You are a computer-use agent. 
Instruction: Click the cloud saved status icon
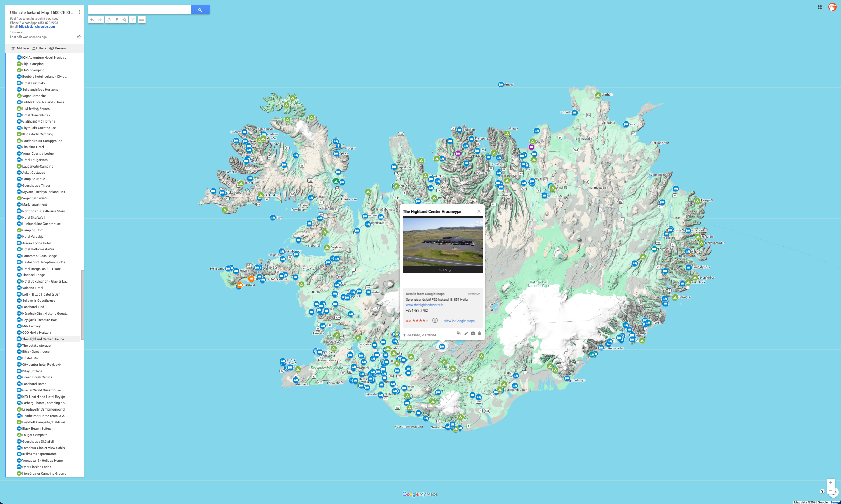click(79, 37)
